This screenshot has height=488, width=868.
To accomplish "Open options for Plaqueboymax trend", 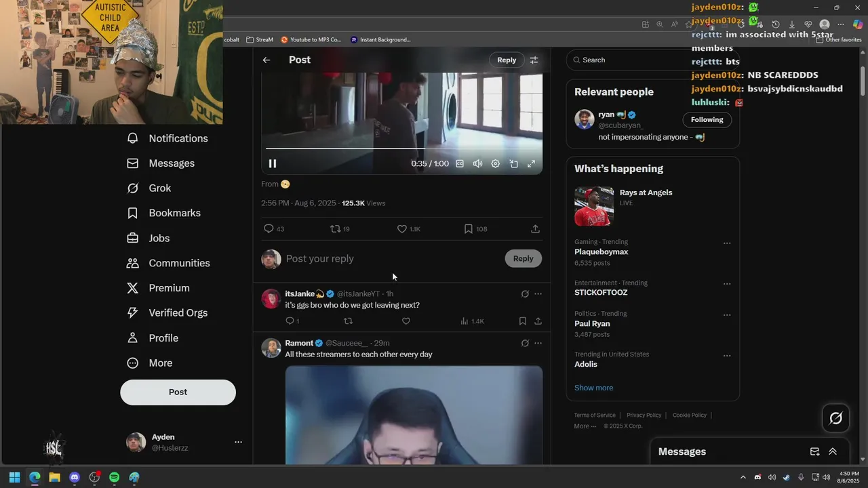I will pos(727,243).
